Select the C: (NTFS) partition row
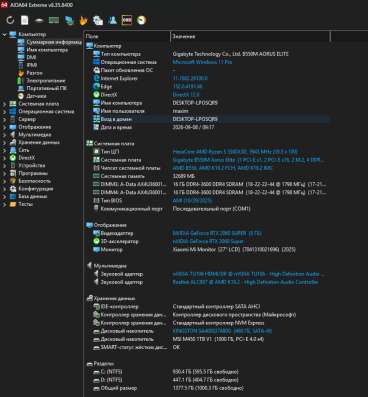 pyautogui.click(x=210, y=372)
